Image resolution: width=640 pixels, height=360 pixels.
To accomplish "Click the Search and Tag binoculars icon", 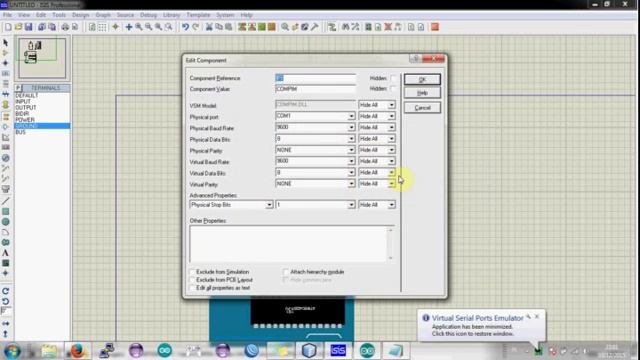I will [x=346, y=27].
